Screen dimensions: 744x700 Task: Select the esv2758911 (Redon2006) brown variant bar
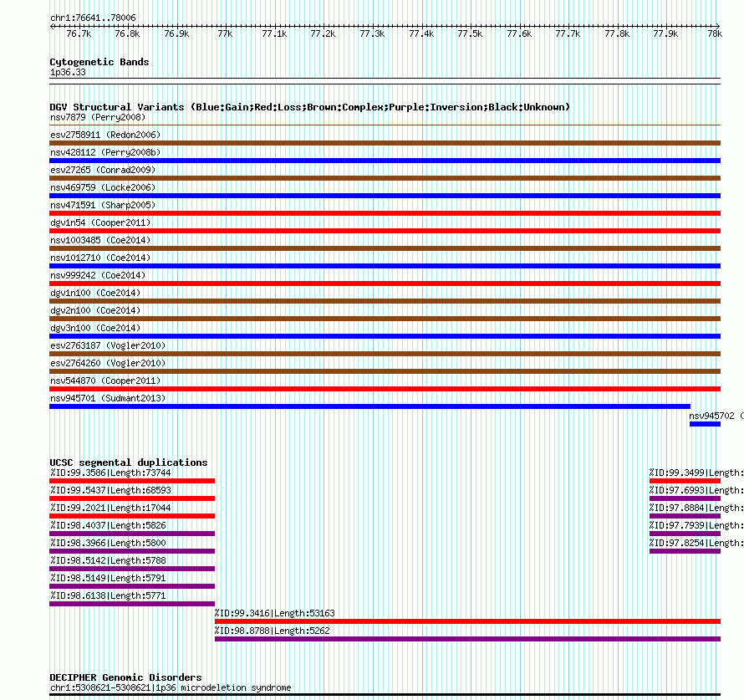385,143
